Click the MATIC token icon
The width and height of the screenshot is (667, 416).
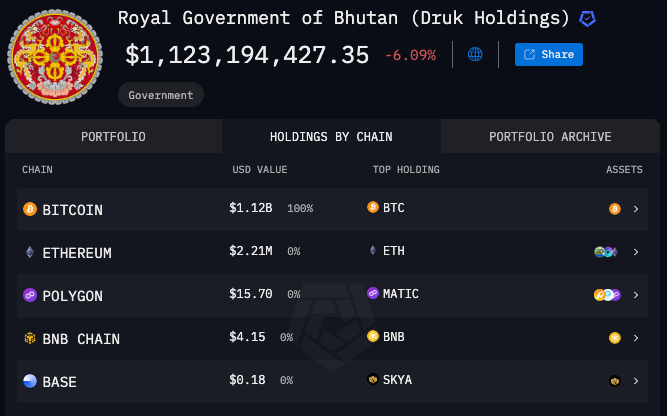point(373,294)
